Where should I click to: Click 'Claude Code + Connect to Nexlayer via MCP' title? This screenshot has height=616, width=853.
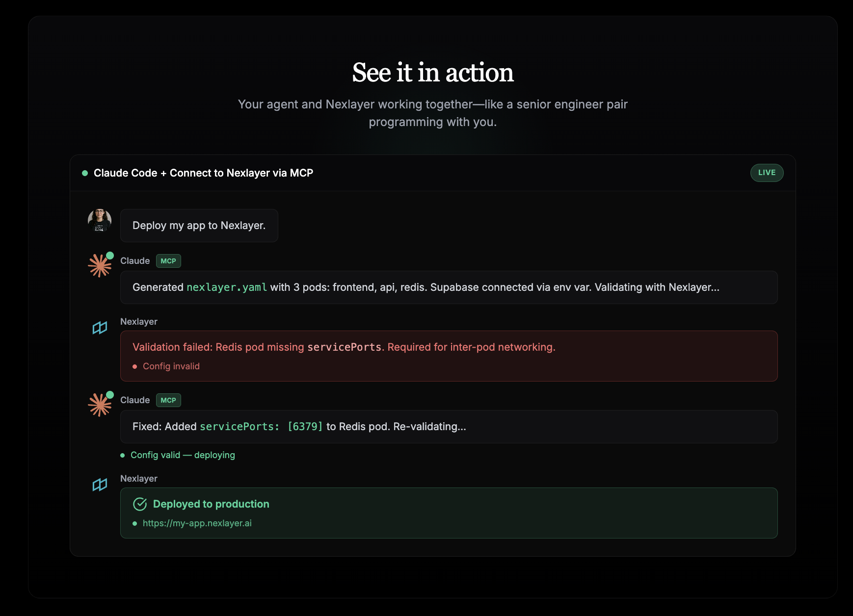[203, 173]
